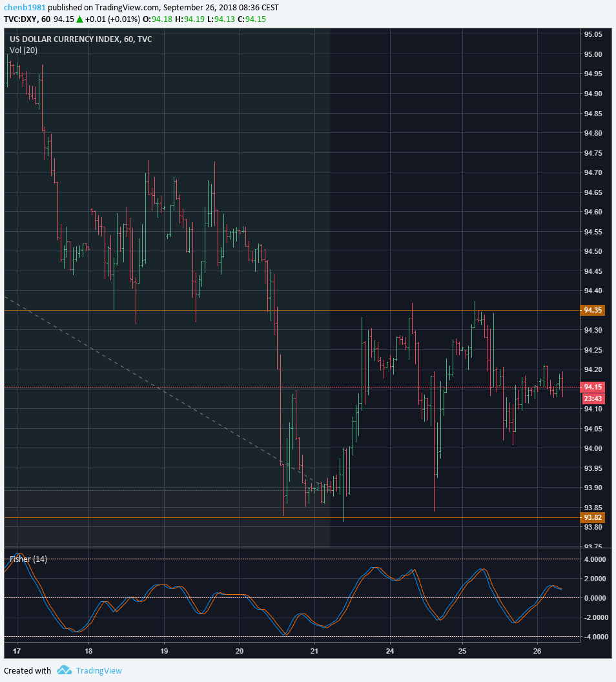
Task: Click the 23:43 countdown timer label
Action: coord(593,398)
